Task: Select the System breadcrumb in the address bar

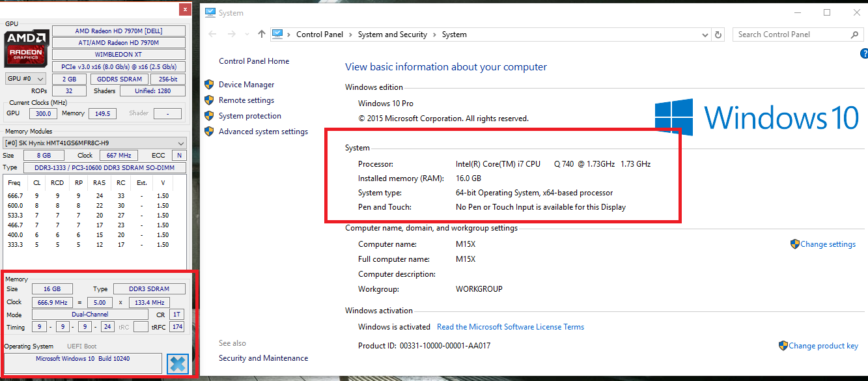Action: pos(454,35)
